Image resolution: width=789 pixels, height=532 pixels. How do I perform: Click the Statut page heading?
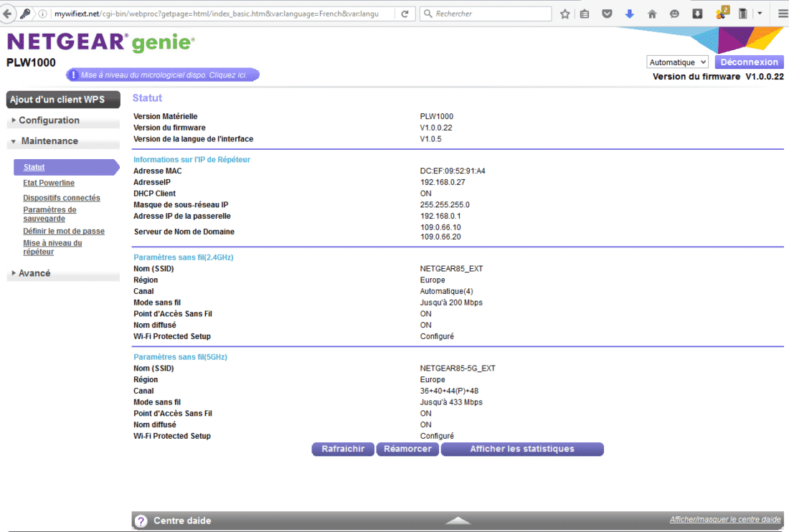[x=148, y=98]
